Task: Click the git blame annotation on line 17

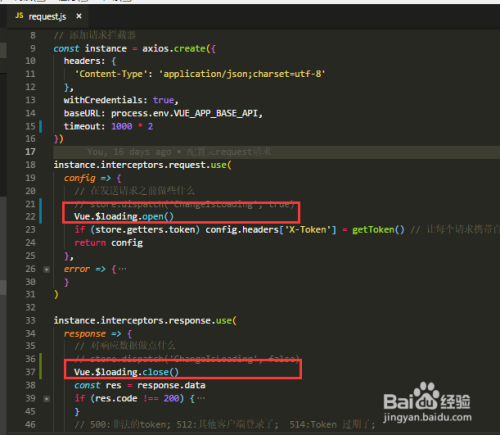Action: pos(179,152)
